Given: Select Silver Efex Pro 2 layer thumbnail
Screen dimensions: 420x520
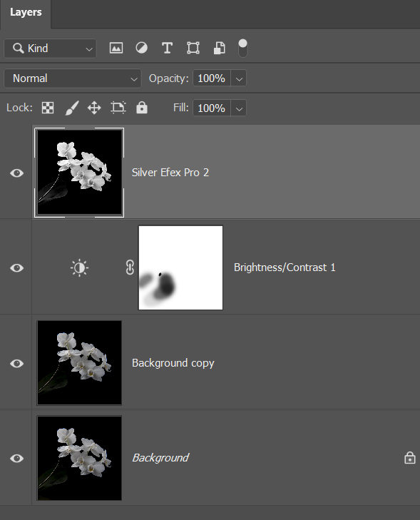Looking at the screenshot, I should pos(79,173).
